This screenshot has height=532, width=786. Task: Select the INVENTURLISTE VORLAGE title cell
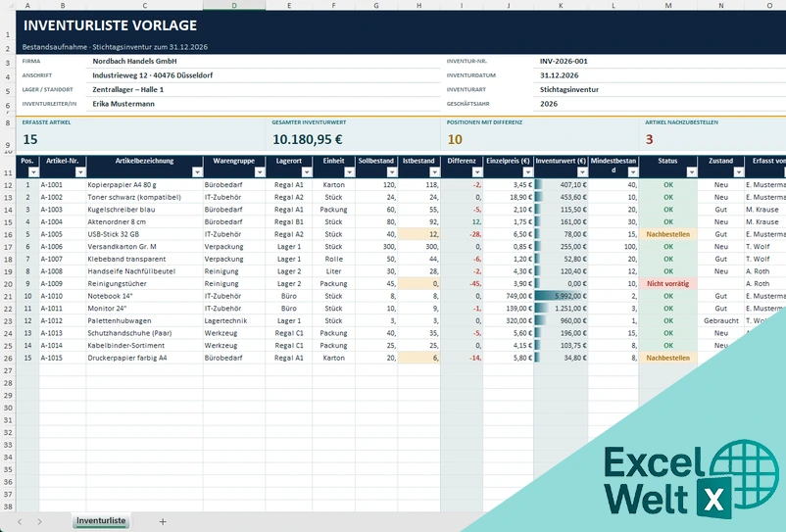(x=401, y=25)
